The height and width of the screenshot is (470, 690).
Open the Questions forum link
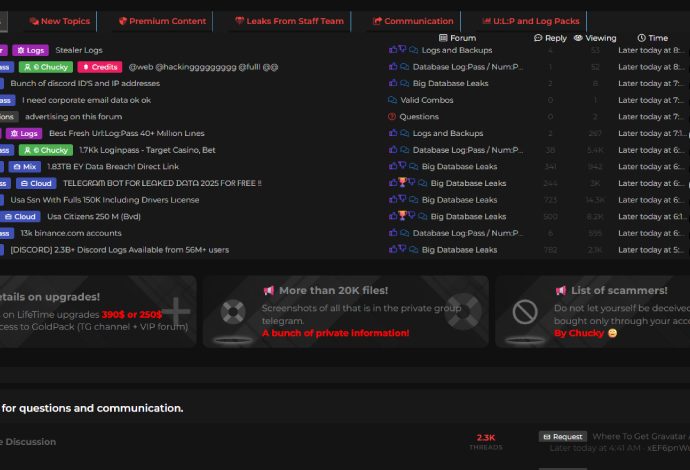pos(419,117)
